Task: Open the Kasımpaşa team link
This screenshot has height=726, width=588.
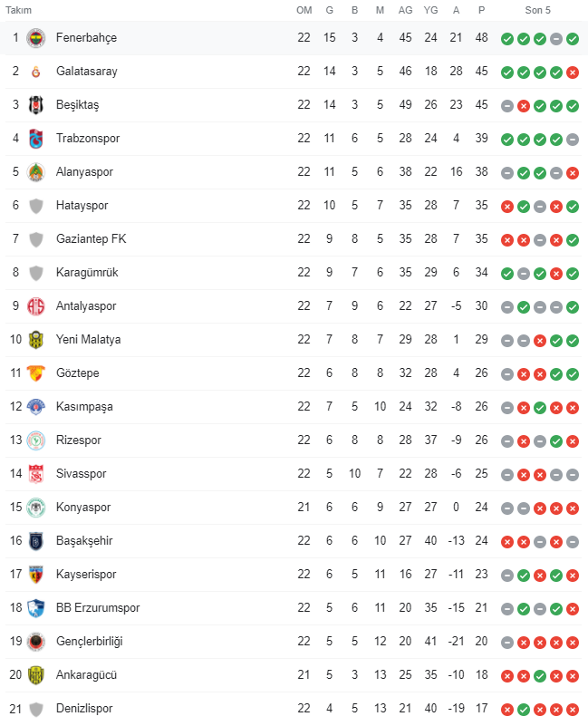Action: point(84,407)
